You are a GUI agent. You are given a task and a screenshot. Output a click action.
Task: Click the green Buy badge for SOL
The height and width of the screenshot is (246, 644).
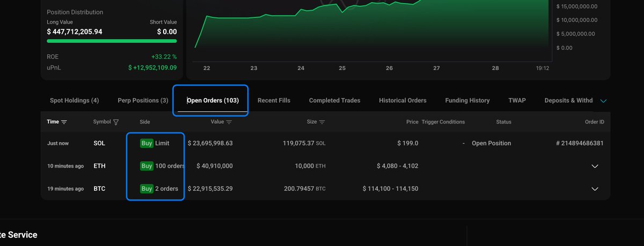point(147,143)
